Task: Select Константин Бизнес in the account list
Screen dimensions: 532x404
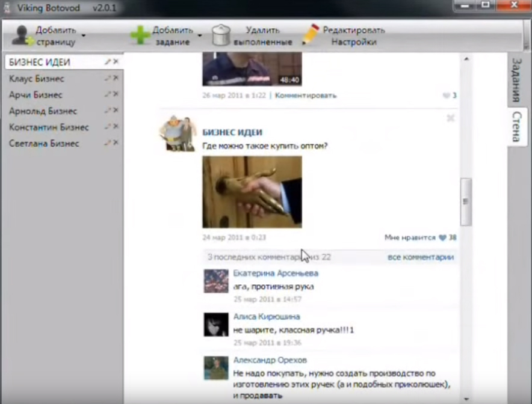Action: pyautogui.click(x=49, y=127)
